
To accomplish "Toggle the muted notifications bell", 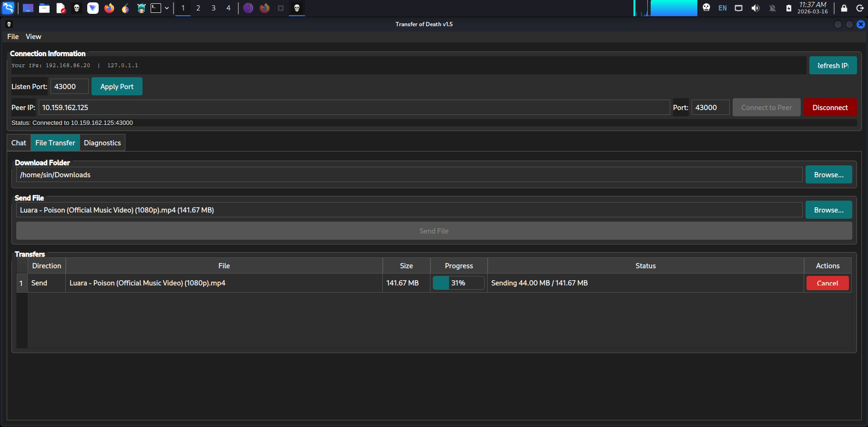I will click(x=773, y=8).
